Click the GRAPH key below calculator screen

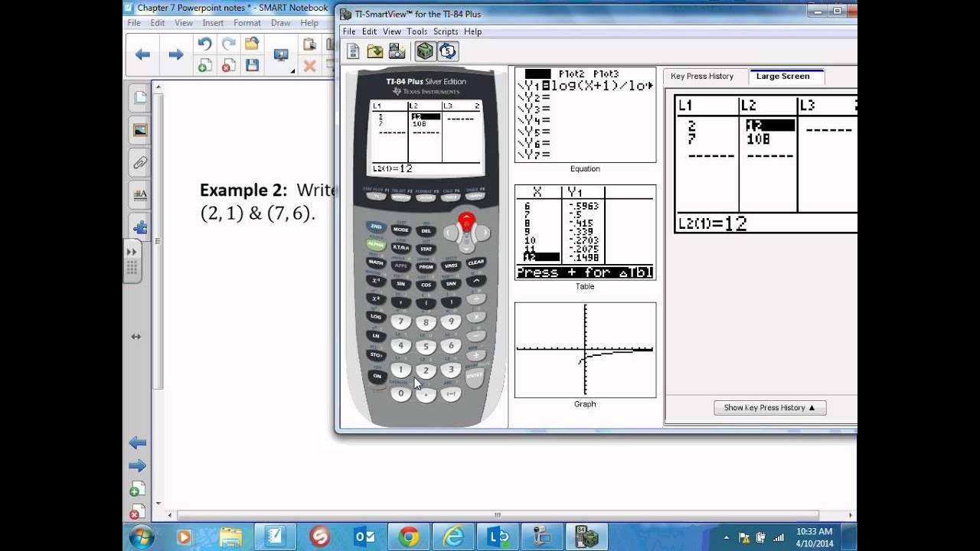pos(475,197)
